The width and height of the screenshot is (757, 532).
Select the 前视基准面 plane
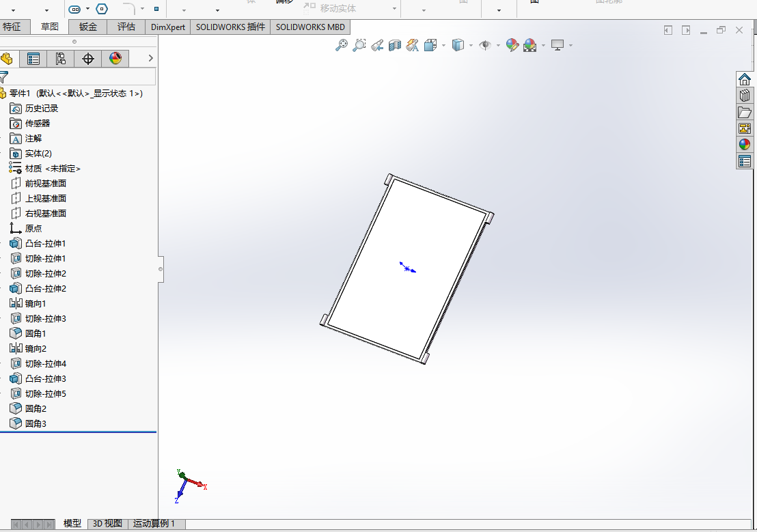click(46, 183)
